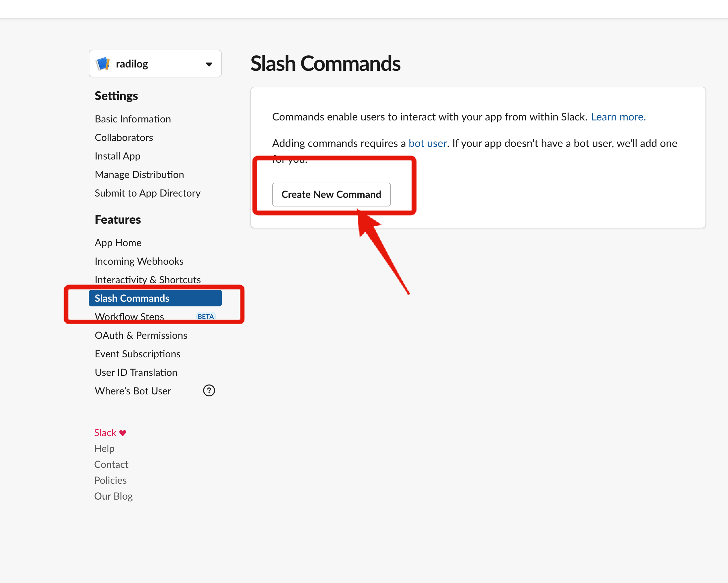728x583 pixels.
Task: Select App Home under Features
Action: tap(118, 243)
